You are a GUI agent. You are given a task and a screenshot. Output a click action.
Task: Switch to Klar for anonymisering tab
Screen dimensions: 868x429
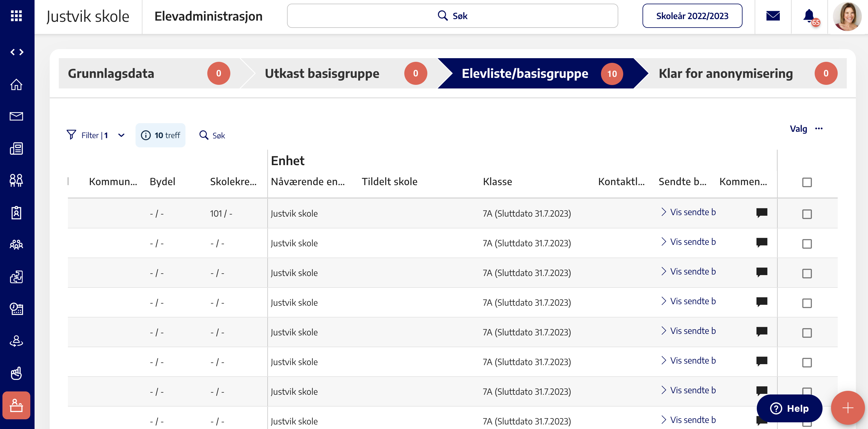pos(741,73)
